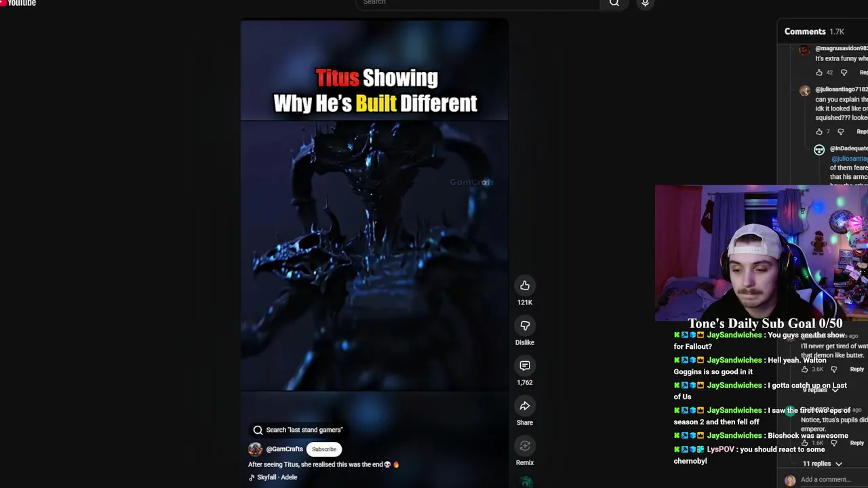
Task: Search "last stand gamers" suggestion
Action: pyautogui.click(x=298, y=430)
